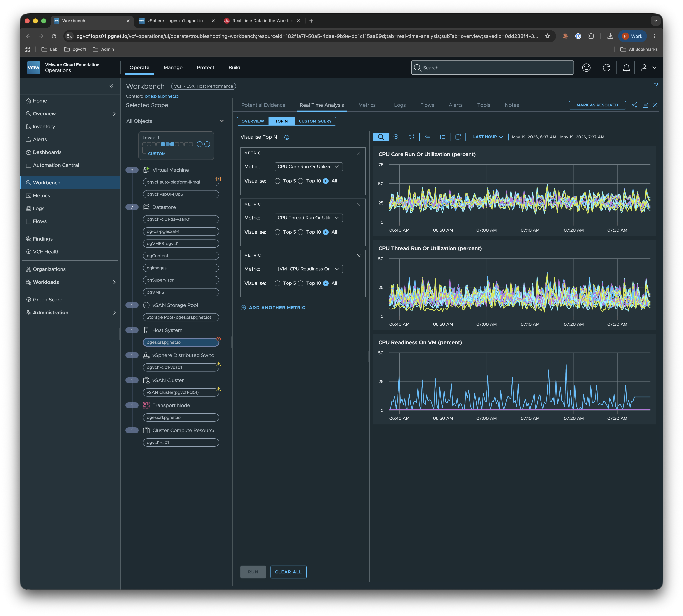Select the pgvcf1-cl01-ds-vsan01 datastore pill
Image resolution: width=683 pixels, height=616 pixels.
point(181,219)
